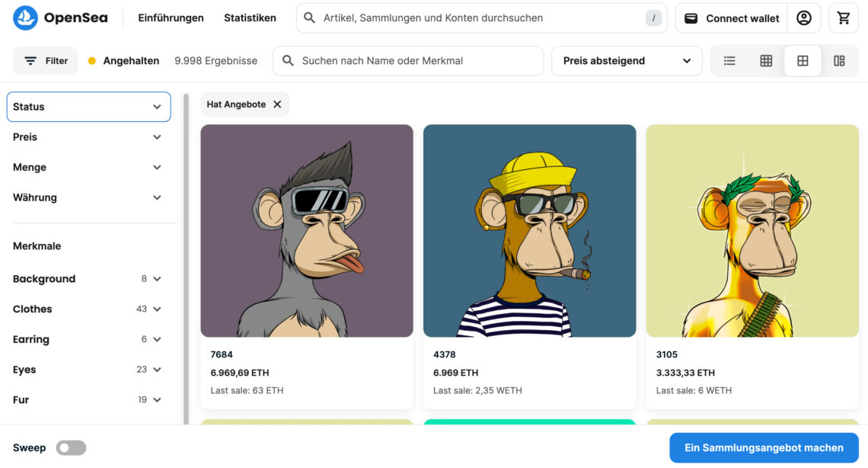
Task: Open the Einführungen menu
Action: coord(171,18)
